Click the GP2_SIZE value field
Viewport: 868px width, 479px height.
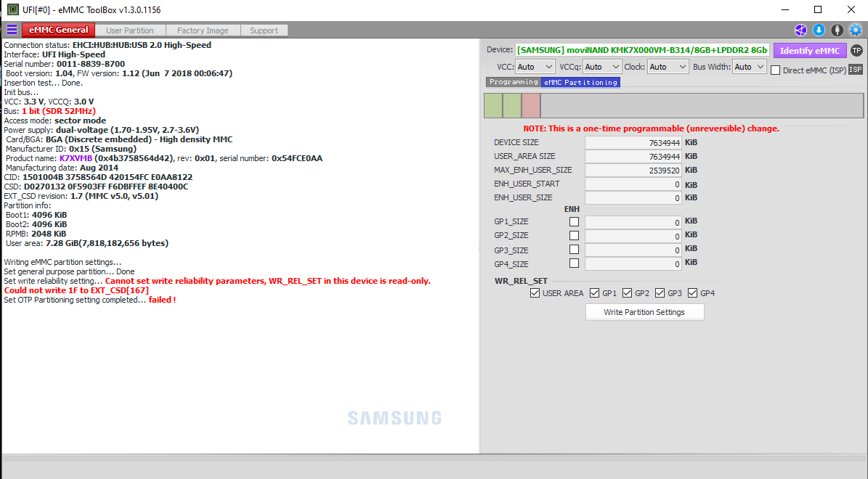click(633, 236)
